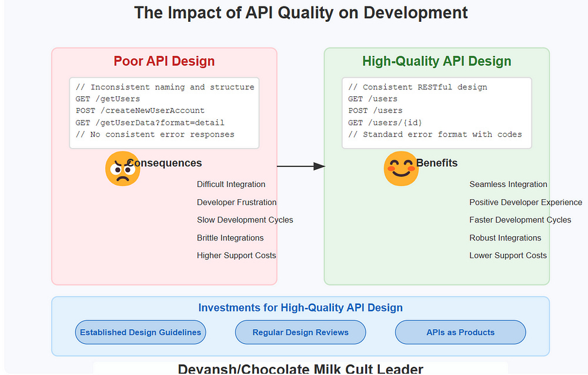Click the "Devansh/Chocolate Milk Cult Leader" caption
The height and width of the screenshot is (375, 588).
(300, 369)
